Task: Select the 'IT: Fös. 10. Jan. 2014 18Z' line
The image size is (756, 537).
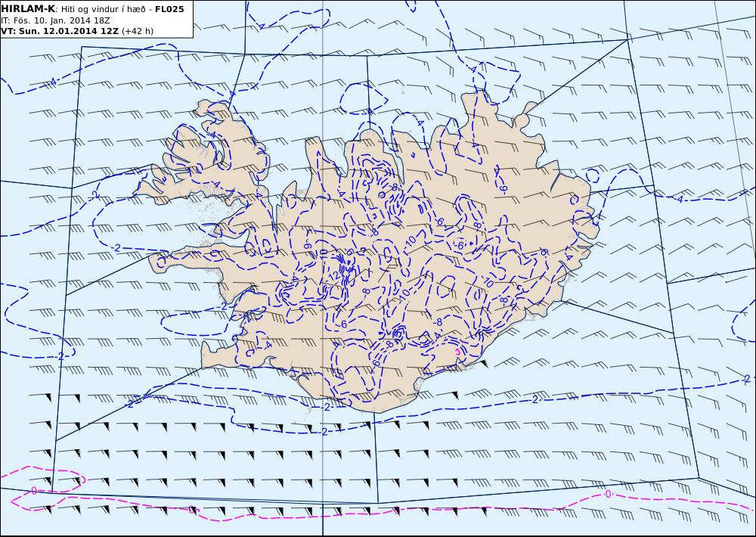Action: tap(55, 20)
